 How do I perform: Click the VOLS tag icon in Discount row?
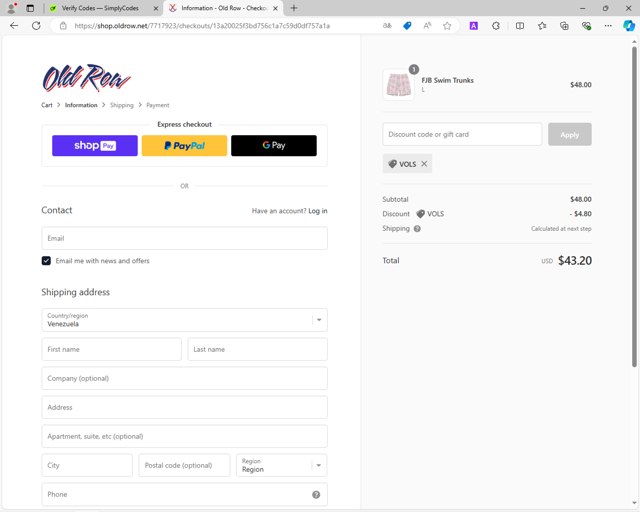pos(420,214)
